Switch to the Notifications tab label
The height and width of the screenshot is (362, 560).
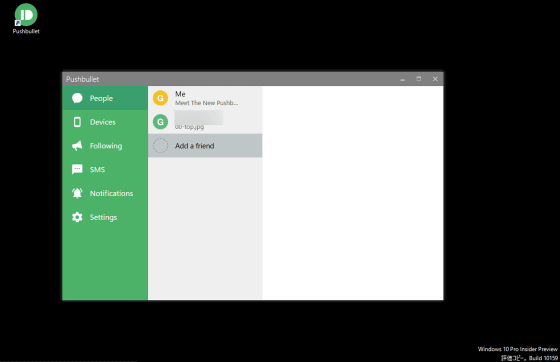(x=111, y=193)
